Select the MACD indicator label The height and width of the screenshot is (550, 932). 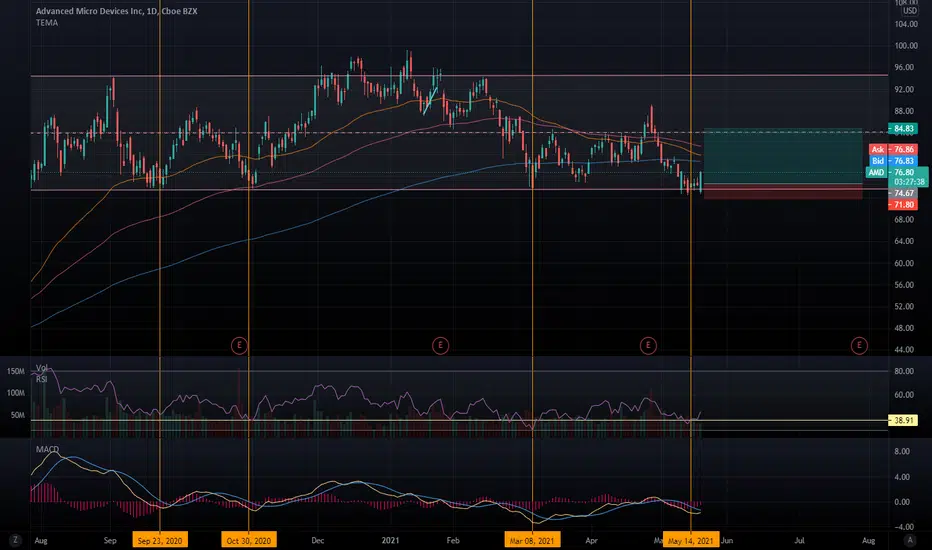coord(48,449)
